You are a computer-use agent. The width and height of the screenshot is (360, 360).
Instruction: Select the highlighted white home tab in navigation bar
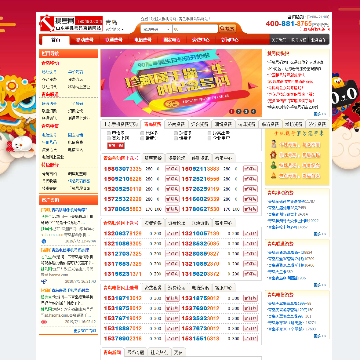[55, 40]
